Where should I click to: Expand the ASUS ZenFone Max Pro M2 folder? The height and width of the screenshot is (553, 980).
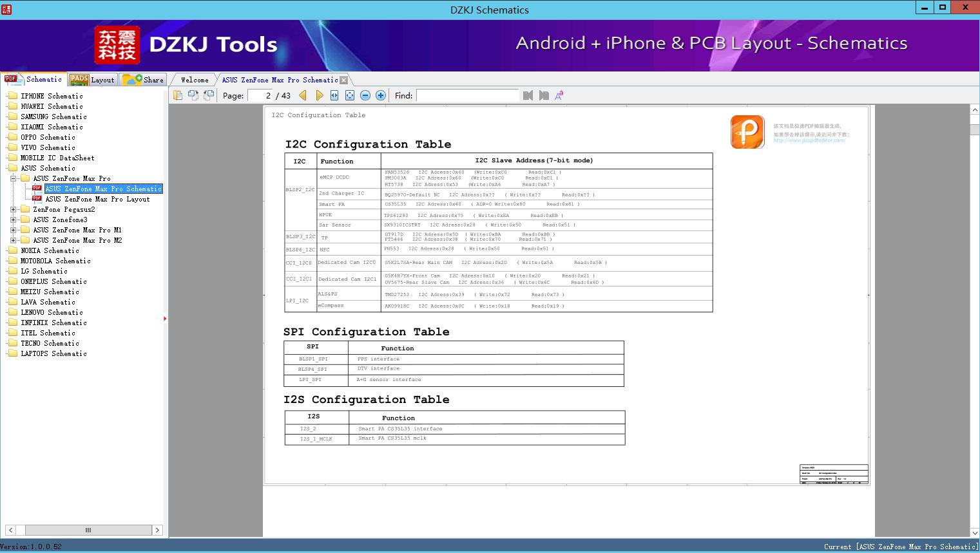[13, 240]
